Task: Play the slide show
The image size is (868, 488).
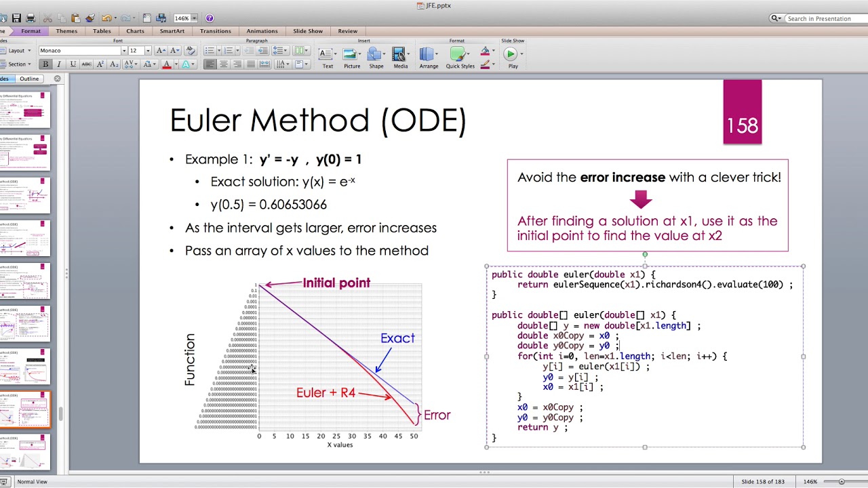Action: pyautogui.click(x=513, y=58)
